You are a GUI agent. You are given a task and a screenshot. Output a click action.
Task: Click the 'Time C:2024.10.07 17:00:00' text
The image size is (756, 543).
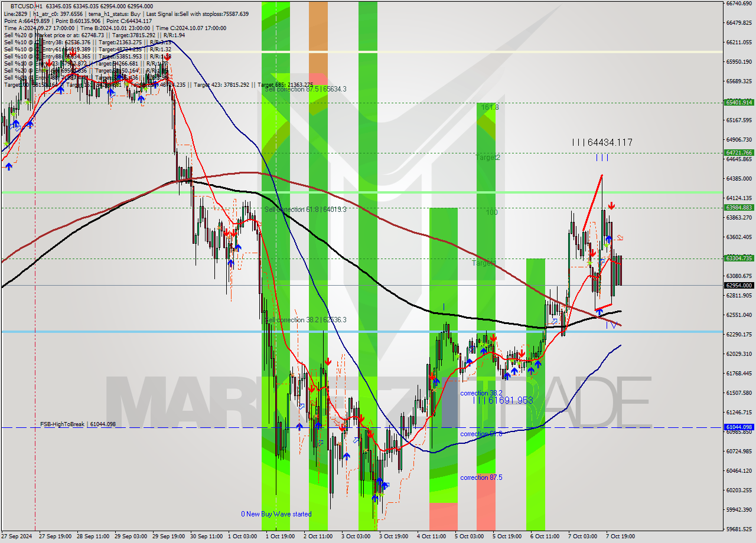pos(191,28)
